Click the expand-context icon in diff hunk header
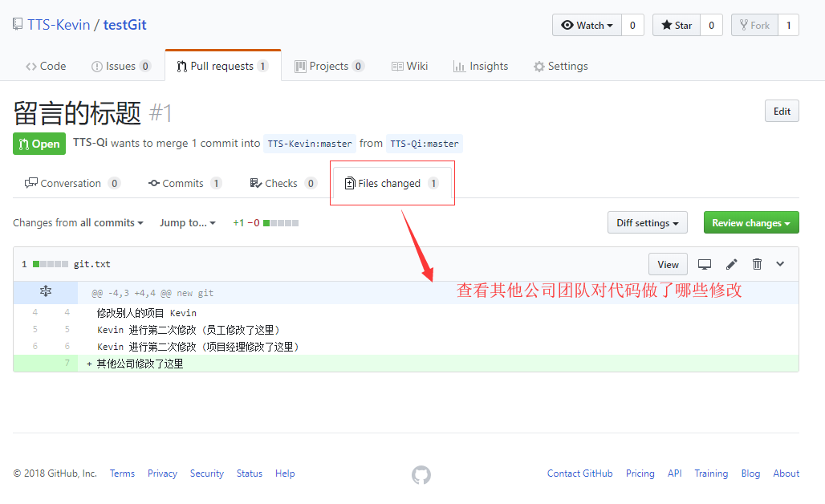The image size is (825, 504). coord(46,291)
